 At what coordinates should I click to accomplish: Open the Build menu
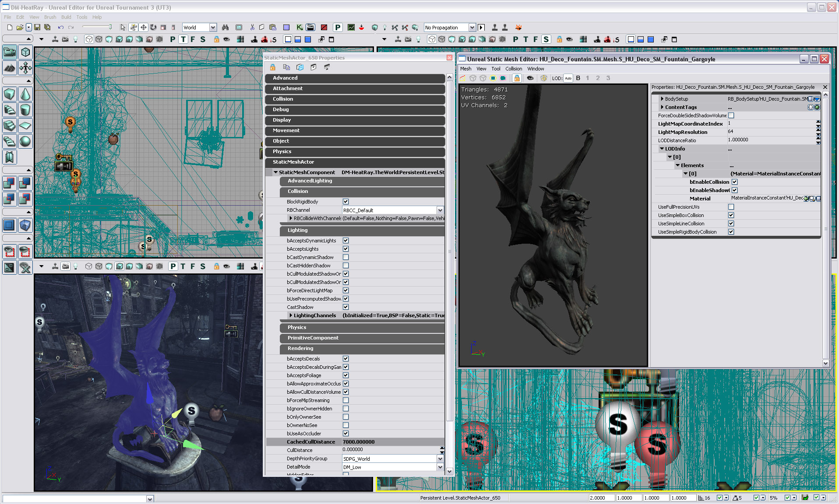[66, 17]
